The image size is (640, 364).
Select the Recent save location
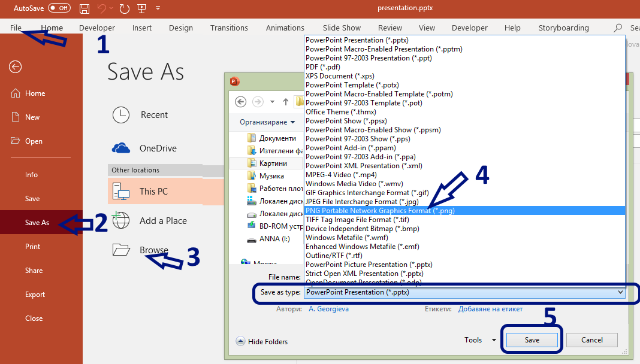point(140,115)
